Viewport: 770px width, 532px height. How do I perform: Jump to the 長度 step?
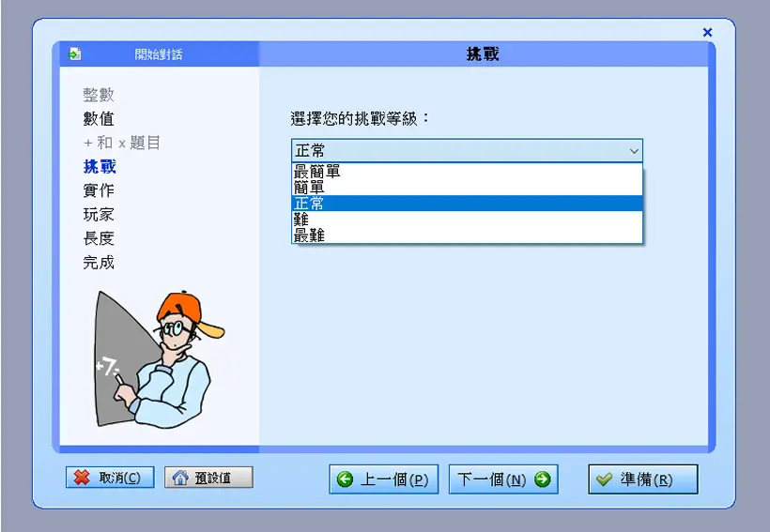(99, 238)
